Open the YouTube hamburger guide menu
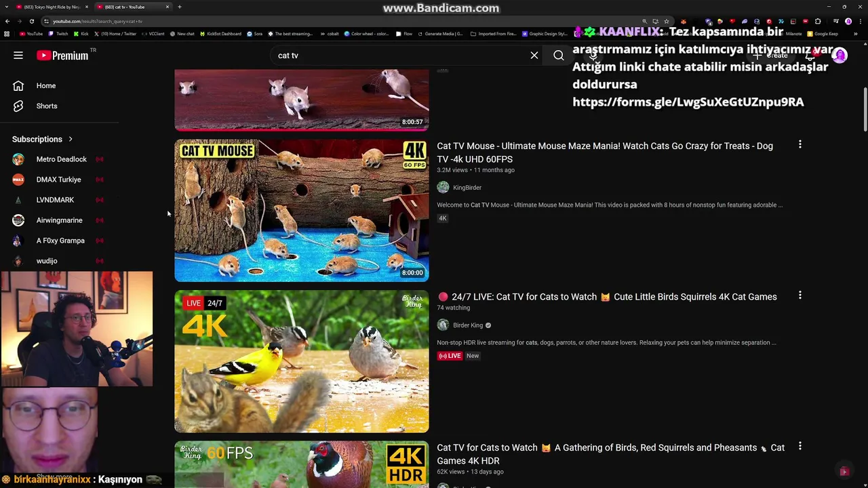868x488 pixels. 18,56
